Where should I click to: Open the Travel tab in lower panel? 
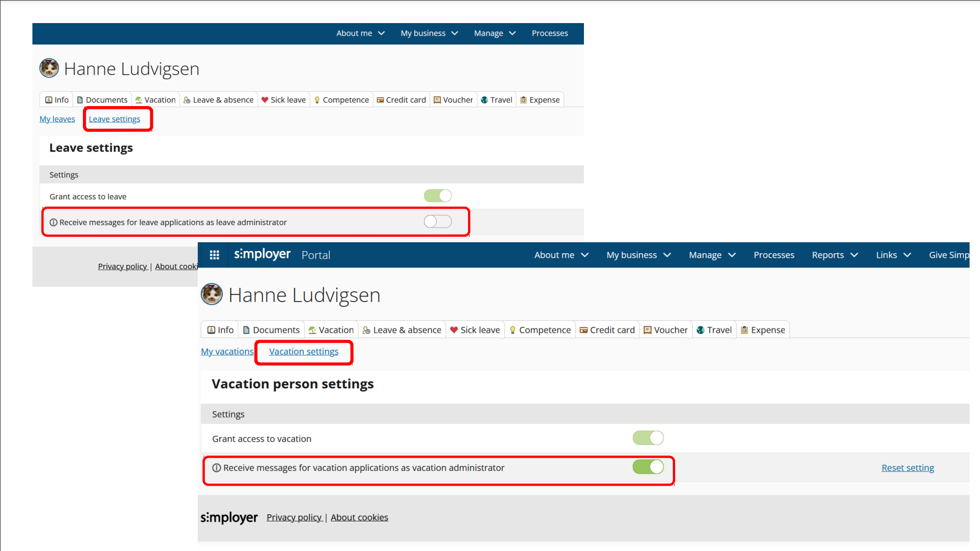[714, 330]
